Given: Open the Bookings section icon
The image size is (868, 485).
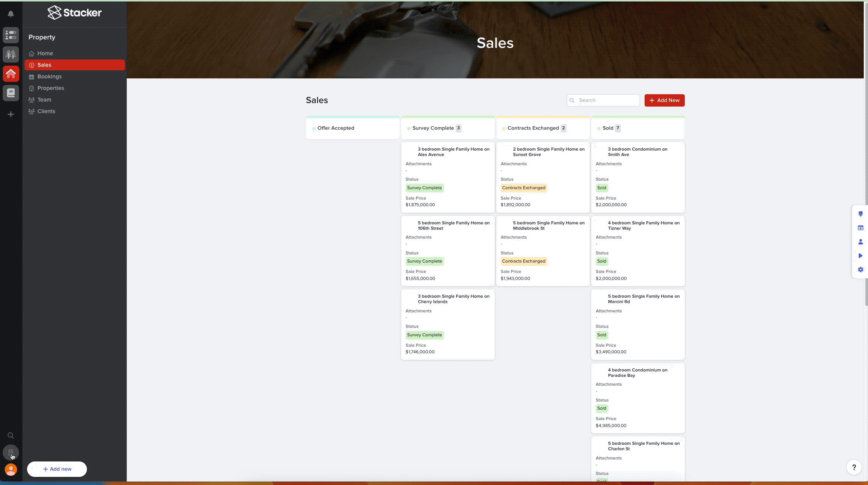Looking at the screenshot, I should tap(31, 76).
